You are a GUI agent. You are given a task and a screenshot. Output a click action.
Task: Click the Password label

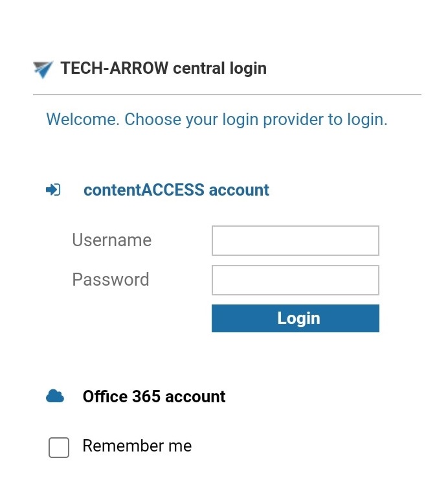111,279
